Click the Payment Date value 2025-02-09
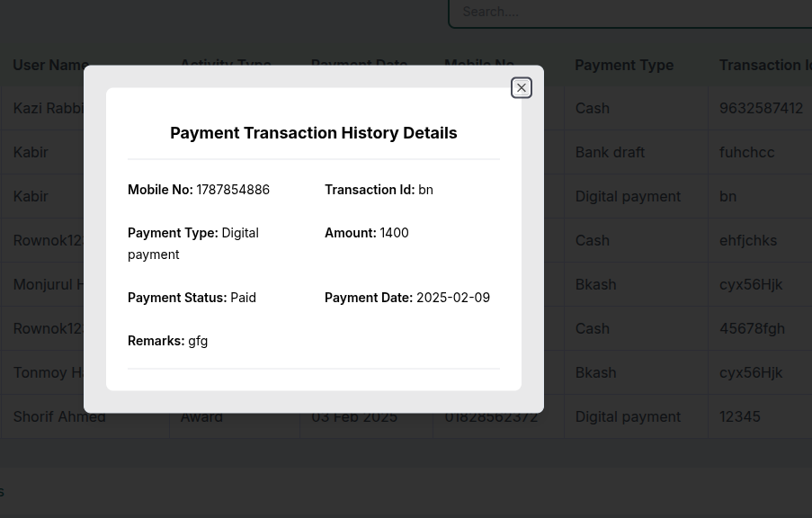812x518 pixels. pos(453,298)
